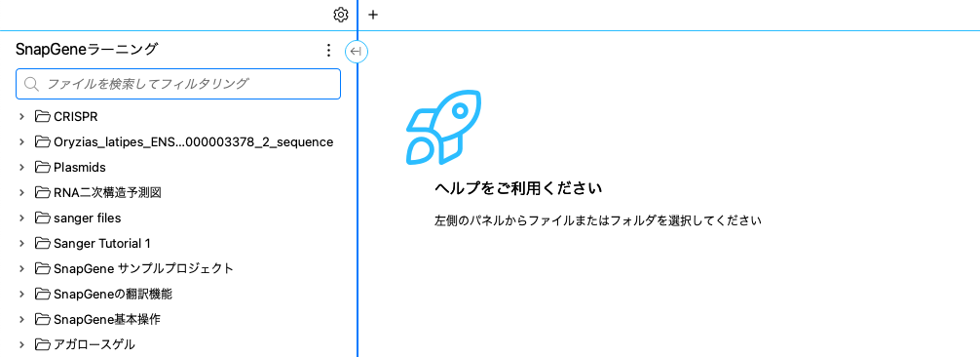Select the Plasmids folder name
Viewport: 980px width, 357px height.
(79, 167)
